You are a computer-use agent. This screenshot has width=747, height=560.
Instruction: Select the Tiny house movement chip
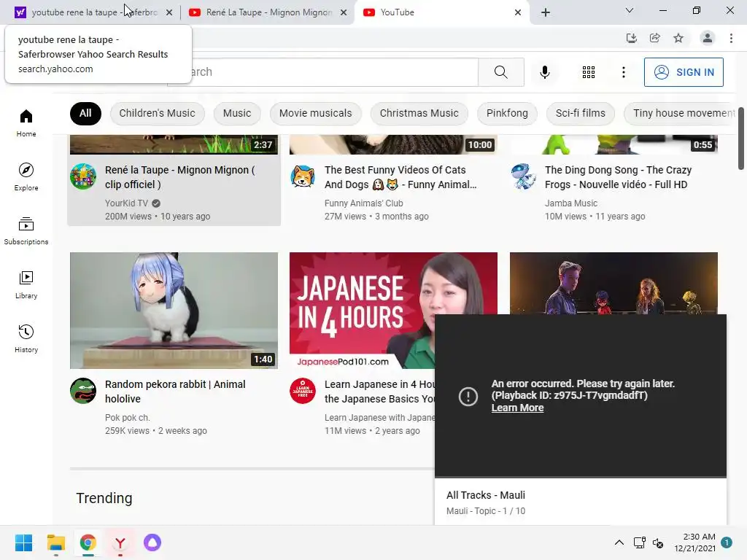tap(681, 113)
